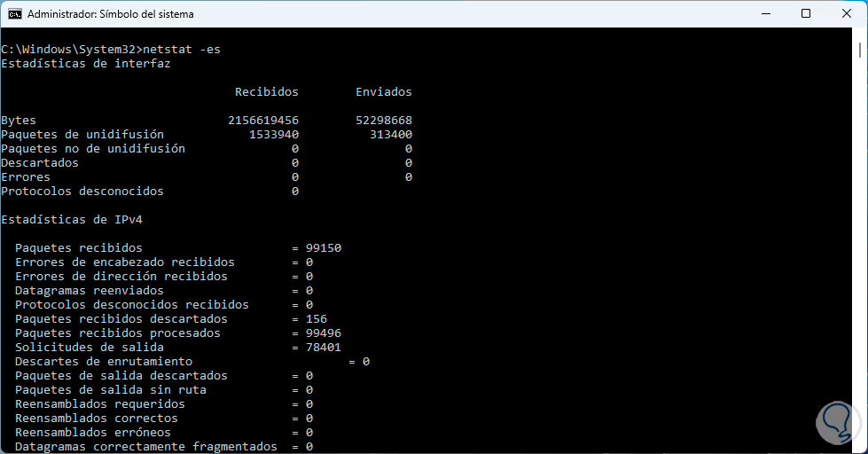Click the 'Estadísticas de IPv4' heading
This screenshot has height=454, width=868.
point(72,220)
